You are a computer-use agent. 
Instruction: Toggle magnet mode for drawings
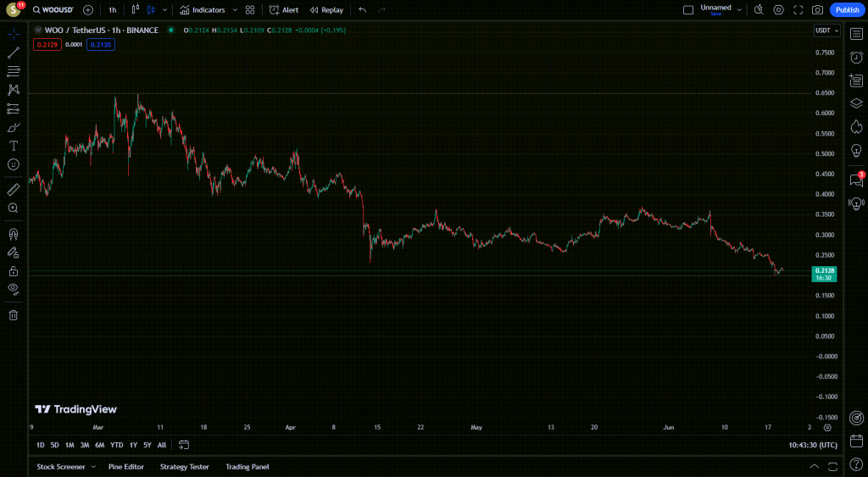point(14,234)
